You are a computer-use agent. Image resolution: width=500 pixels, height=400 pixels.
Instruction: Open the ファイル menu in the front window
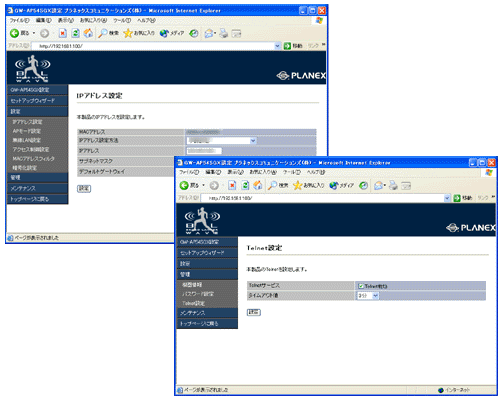[189, 172]
